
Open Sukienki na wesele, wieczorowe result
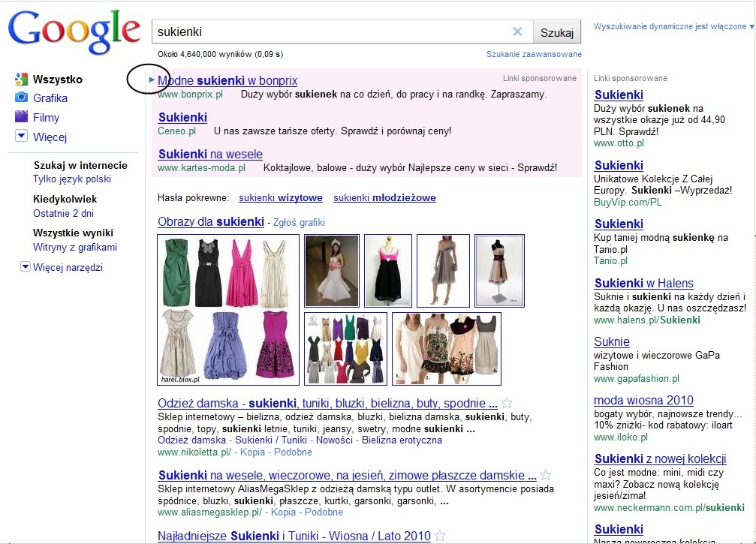coord(347,476)
